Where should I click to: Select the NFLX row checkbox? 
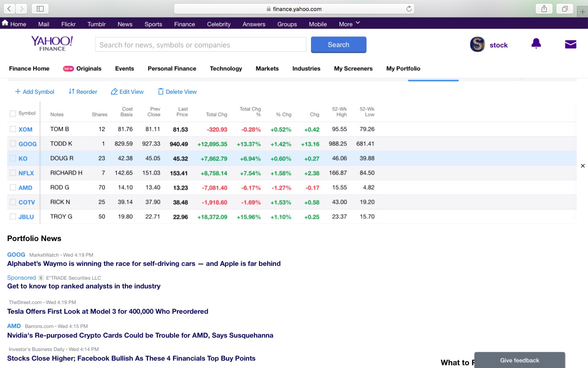click(13, 173)
